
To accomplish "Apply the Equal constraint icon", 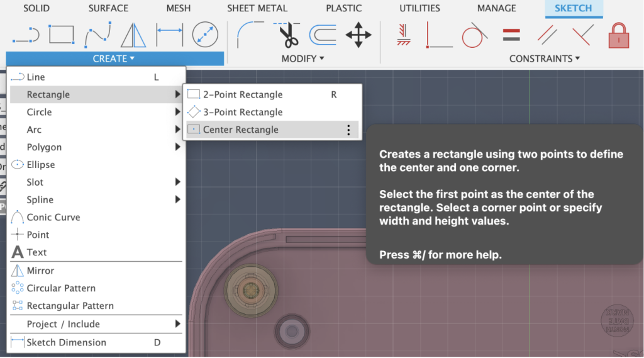I will (511, 35).
